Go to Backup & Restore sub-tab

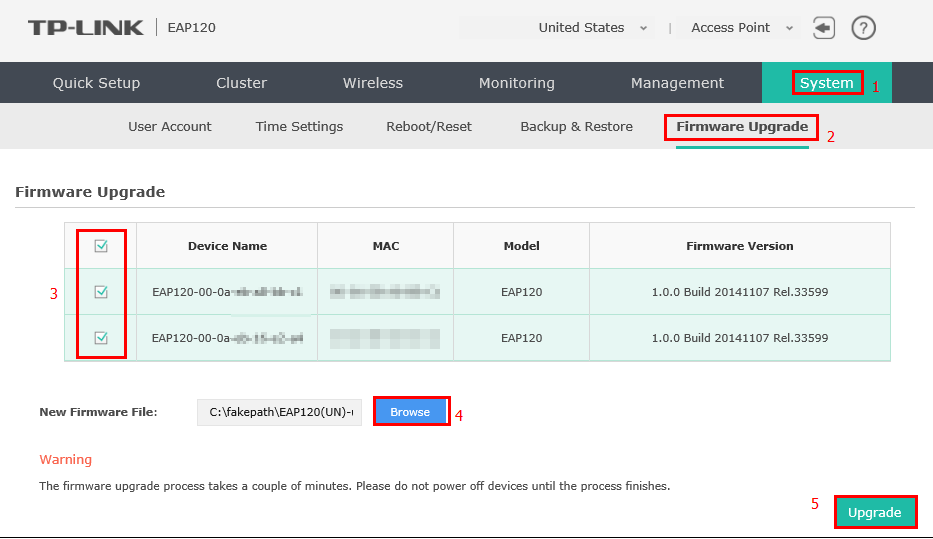click(x=577, y=127)
